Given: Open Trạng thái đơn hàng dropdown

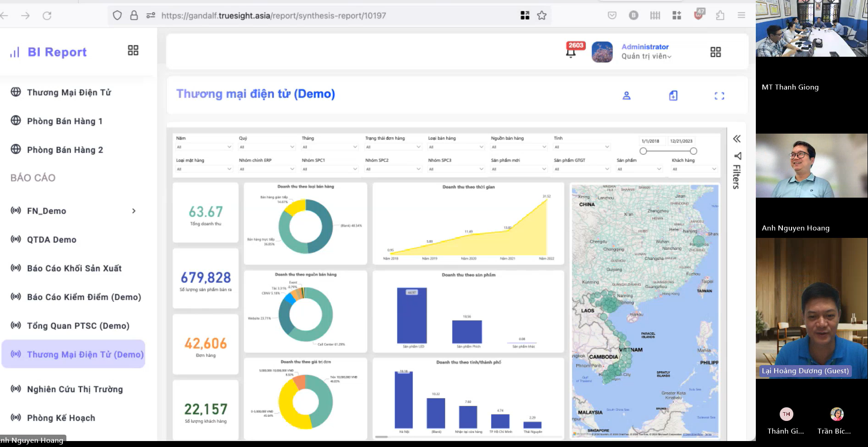Looking at the screenshot, I should click(393, 147).
